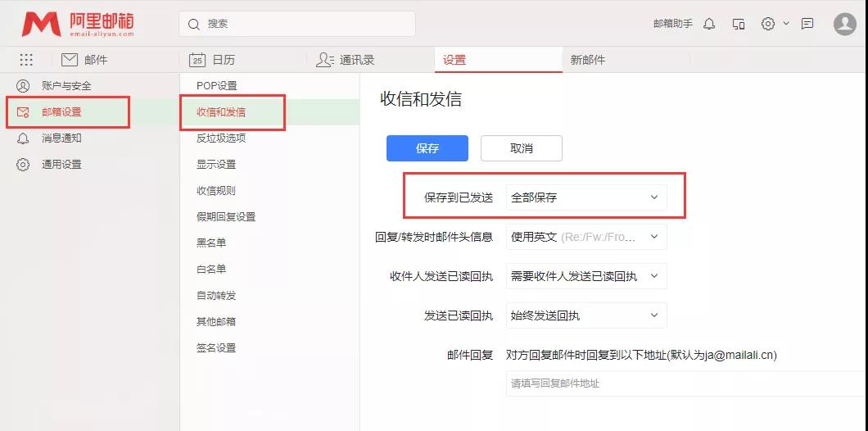This screenshot has height=431, width=868.
Task: Open the apps grid launcher icon
Action: (x=26, y=60)
